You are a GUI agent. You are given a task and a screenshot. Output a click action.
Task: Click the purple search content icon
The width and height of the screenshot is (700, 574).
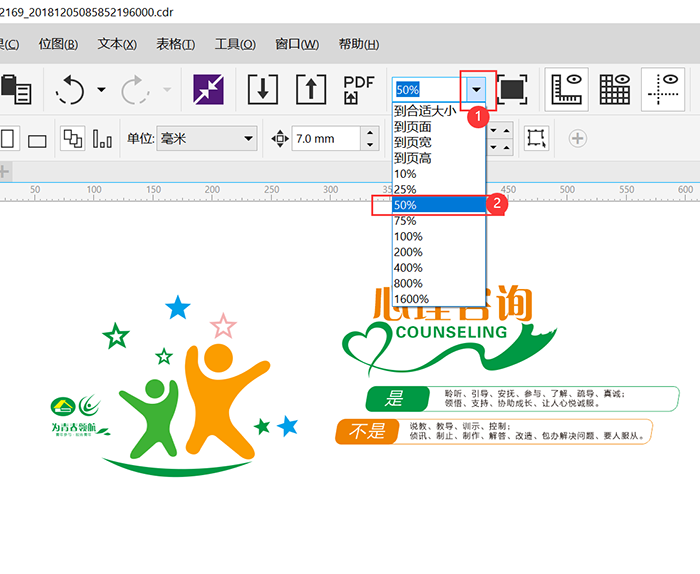(x=208, y=89)
